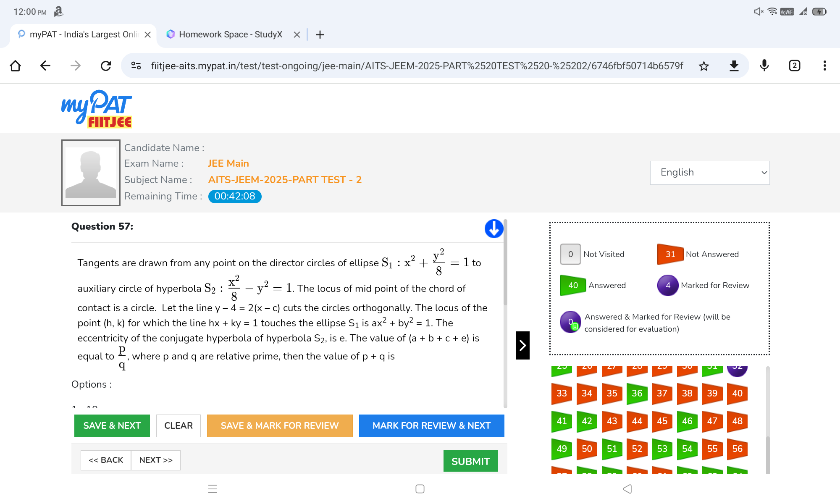Screen dimensions: 840x504
Task: Click SAVE & MARK FOR REVIEW
Action: pos(280,425)
